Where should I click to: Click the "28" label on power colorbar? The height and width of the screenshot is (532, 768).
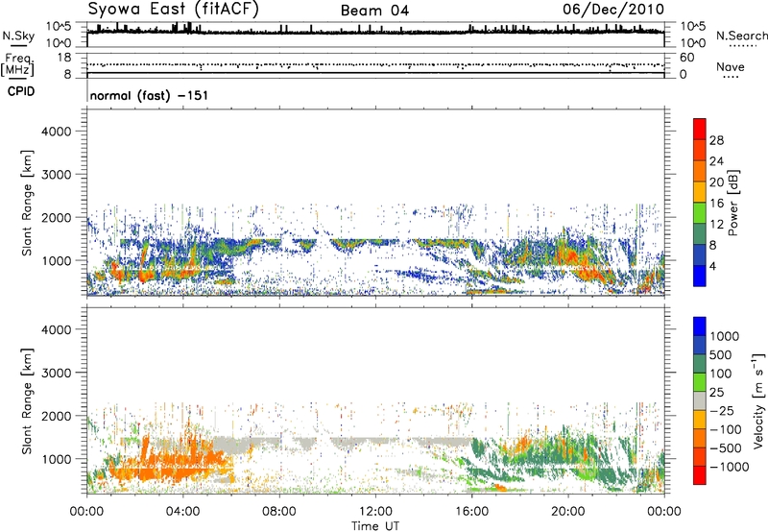716,140
